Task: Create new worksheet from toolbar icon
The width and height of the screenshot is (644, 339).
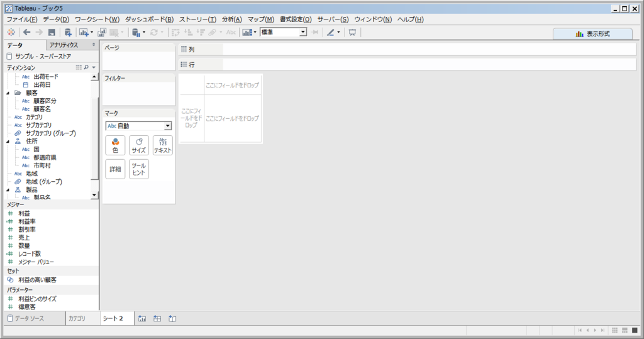Action: pyautogui.click(x=84, y=32)
